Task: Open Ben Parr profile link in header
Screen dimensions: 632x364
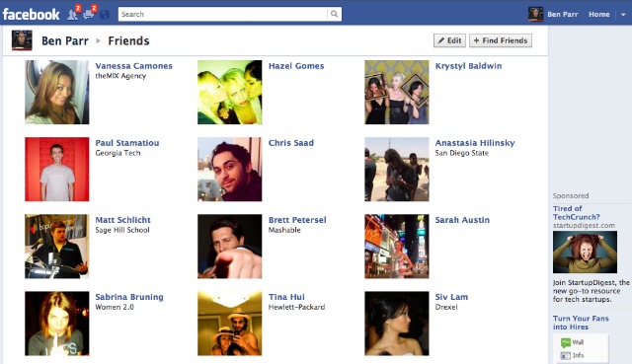Action: [65, 40]
